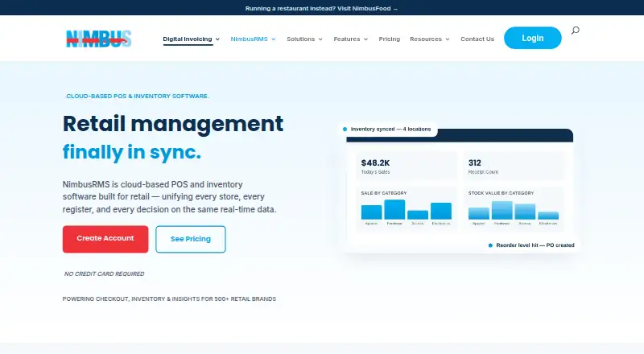This screenshot has width=644, height=354.
Task: Expand the chevron beside Digital Invoicing
Action: [217, 39]
